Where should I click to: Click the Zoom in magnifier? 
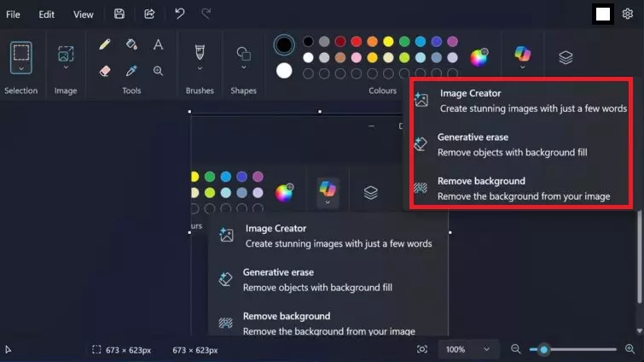coord(630,349)
